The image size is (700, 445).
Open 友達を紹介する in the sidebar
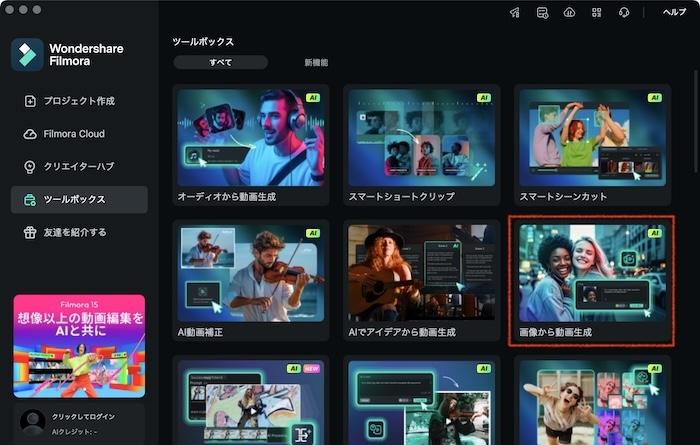coord(79,232)
